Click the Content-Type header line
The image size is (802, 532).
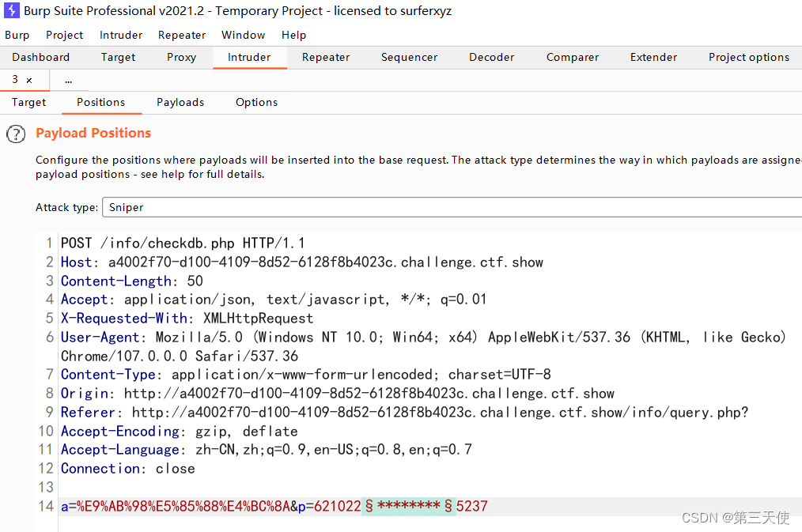click(x=306, y=375)
